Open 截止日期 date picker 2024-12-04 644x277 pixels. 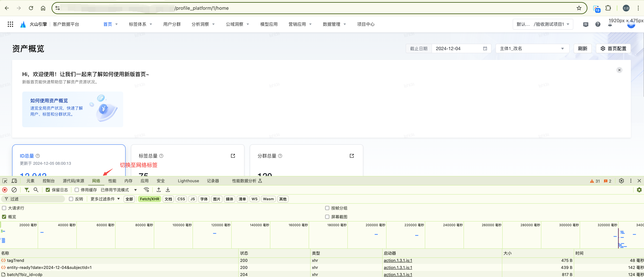click(461, 48)
